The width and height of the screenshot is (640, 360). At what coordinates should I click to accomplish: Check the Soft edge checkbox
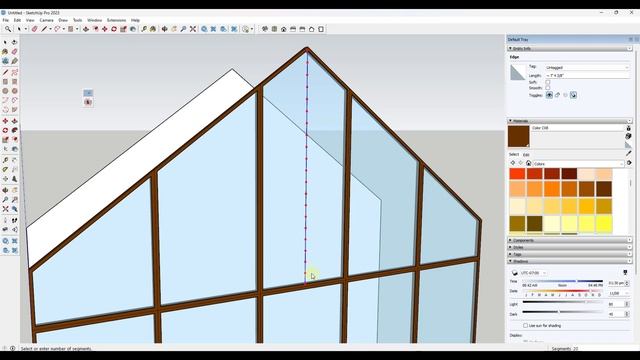548,82
